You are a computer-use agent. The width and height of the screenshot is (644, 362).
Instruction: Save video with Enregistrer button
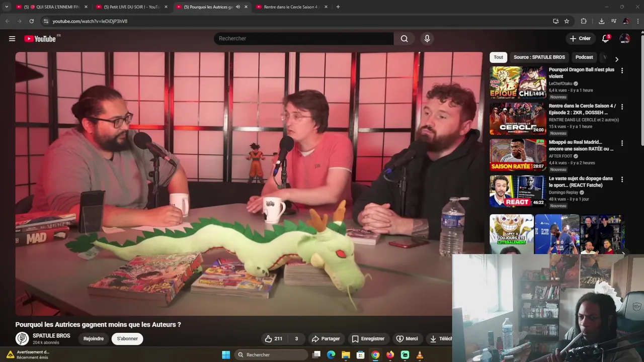coord(368,339)
